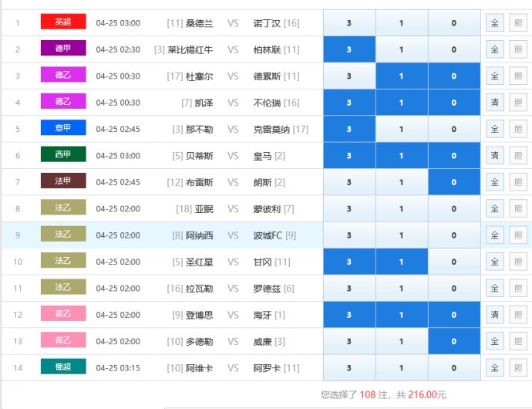The width and height of the screenshot is (532, 409).
Task: Toggle loss (0) for 贝蒂斯 vs 皇马
Action: point(453,156)
